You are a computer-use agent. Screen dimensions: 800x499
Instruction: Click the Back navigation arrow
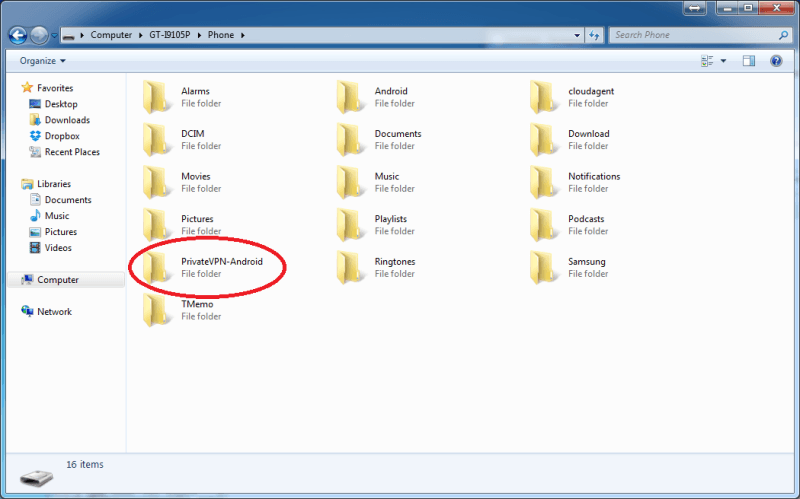[17, 35]
